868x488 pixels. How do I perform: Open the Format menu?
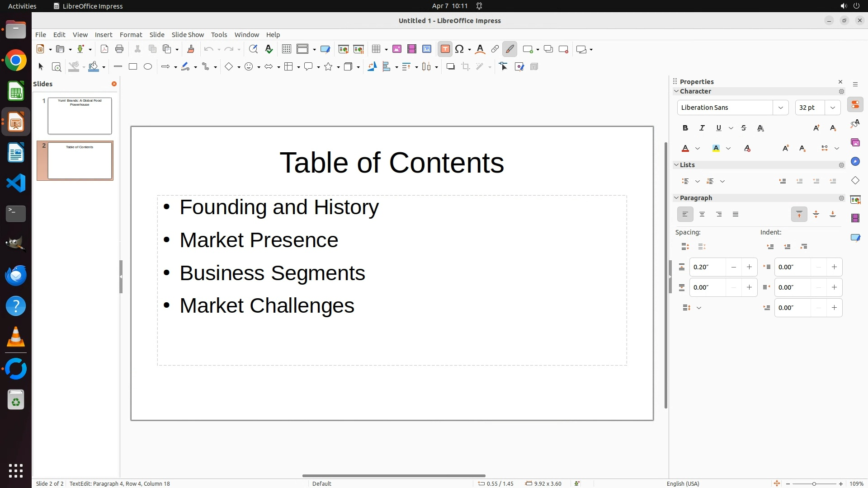pos(131,35)
